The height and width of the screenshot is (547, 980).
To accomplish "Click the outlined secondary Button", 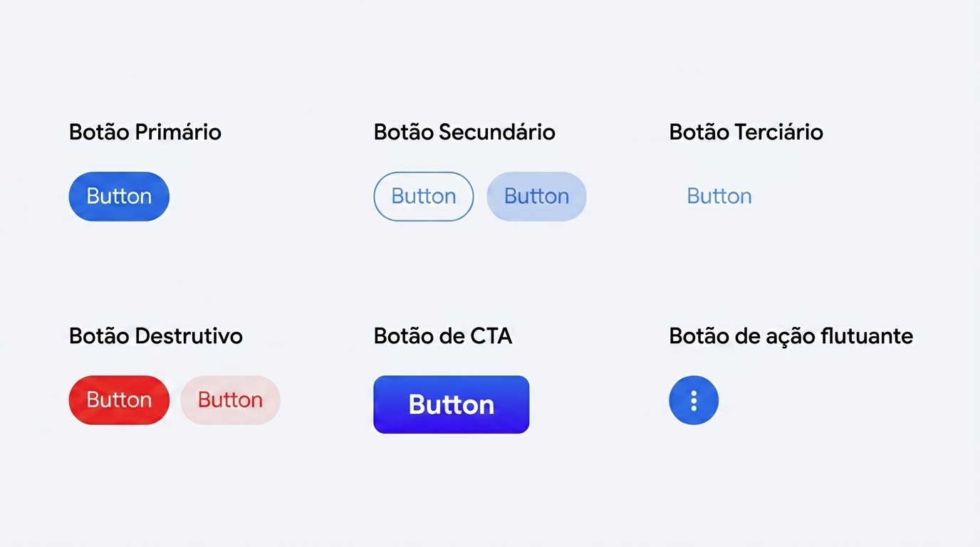I will (x=424, y=197).
